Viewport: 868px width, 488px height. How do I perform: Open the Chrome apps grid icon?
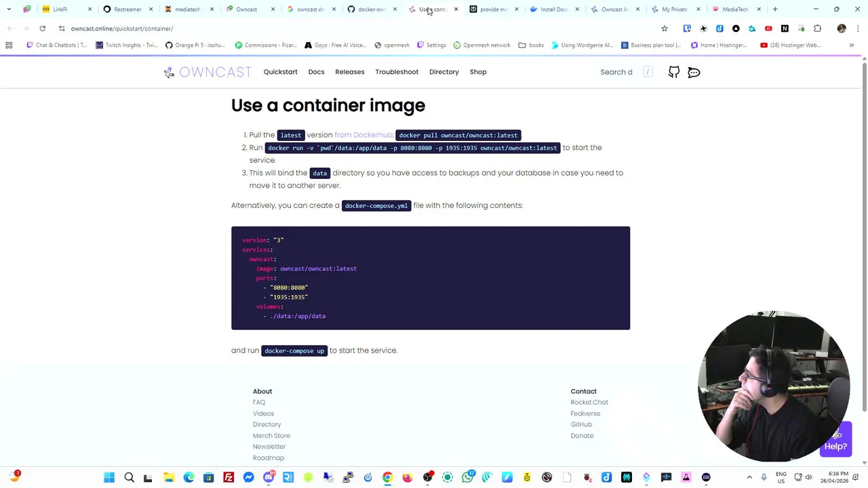click(x=9, y=45)
